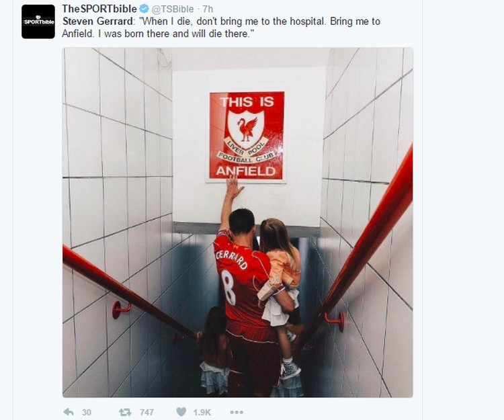
Task: View the 1.9K likes count
Action: click(202, 413)
